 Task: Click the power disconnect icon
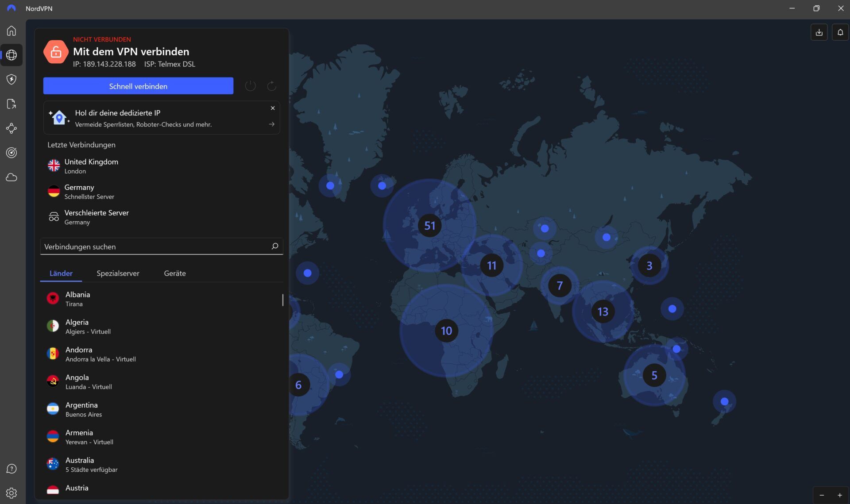point(250,86)
